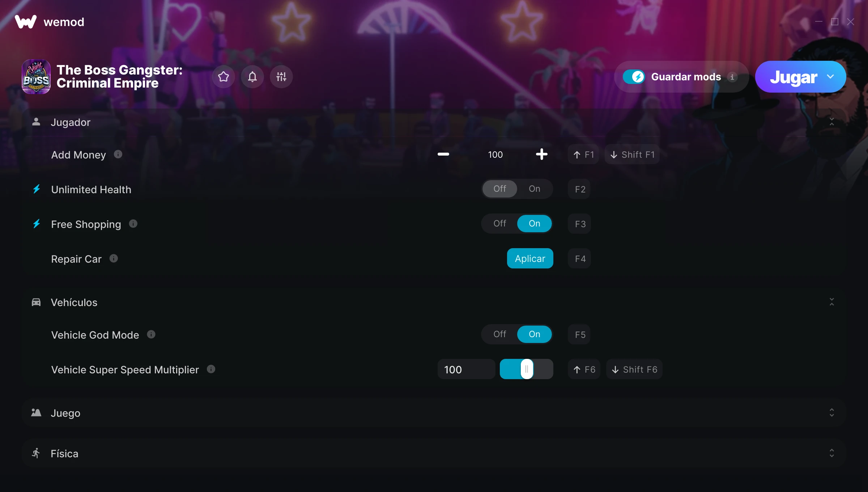
Task: Click the Guardar mods info icon
Action: coord(732,77)
